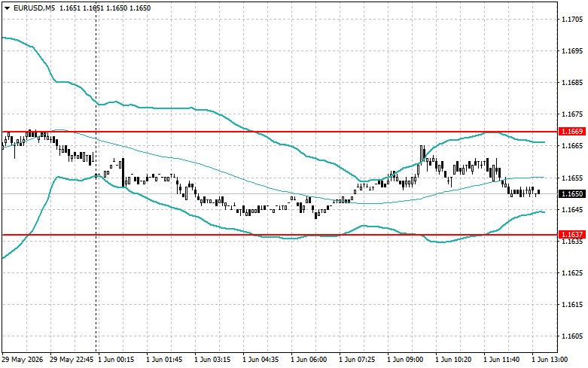This screenshot has height=368, width=588.
Task: Click the 1 Jun 07:25 time label
Action: (x=357, y=360)
